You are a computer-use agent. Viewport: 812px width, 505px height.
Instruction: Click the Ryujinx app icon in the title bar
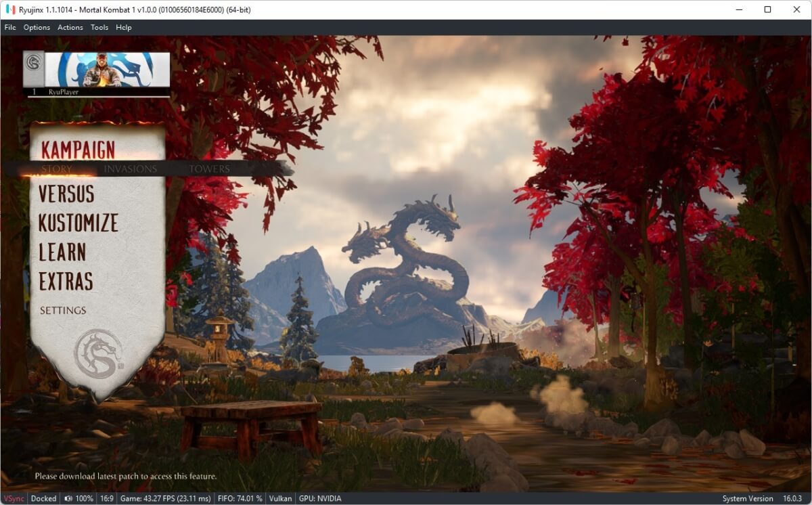coord(11,9)
